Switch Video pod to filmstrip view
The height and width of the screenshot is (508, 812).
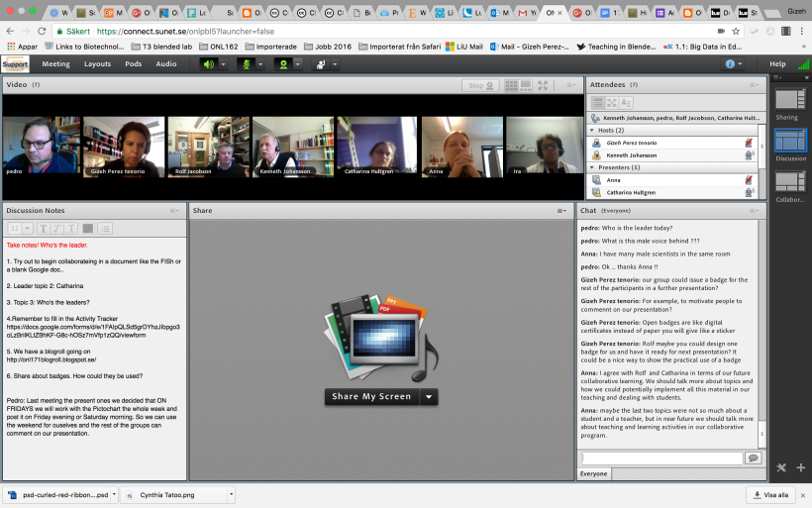[x=526, y=85]
